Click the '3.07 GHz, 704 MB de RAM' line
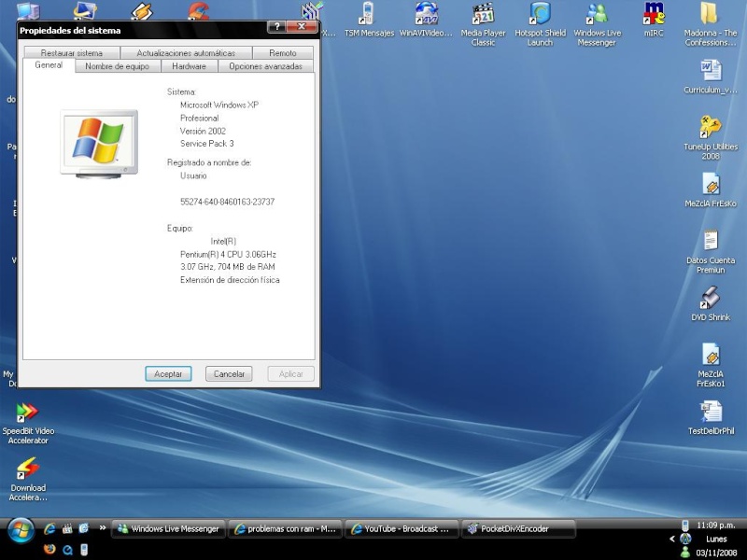 (227, 267)
